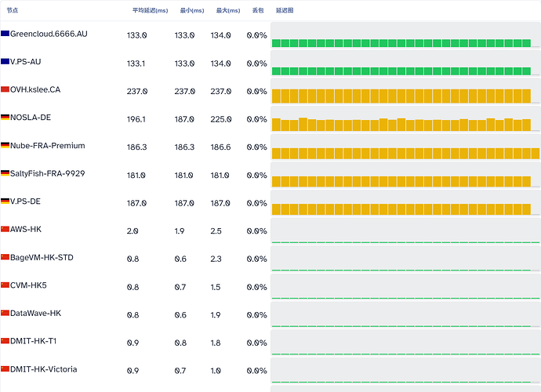
Task: Open the BageVM-HK-STD node entry
Action: (x=42, y=257)
